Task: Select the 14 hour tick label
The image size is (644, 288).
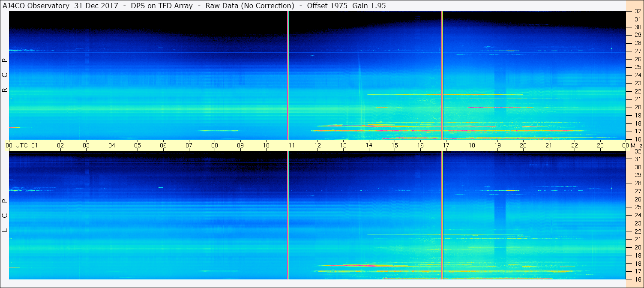Action: [369, 145]
